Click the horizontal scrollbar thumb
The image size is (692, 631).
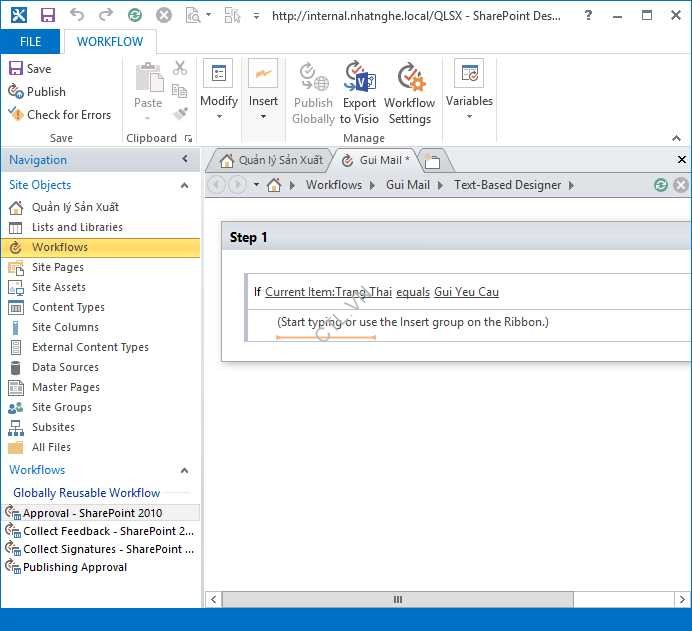tap(397, 600)
